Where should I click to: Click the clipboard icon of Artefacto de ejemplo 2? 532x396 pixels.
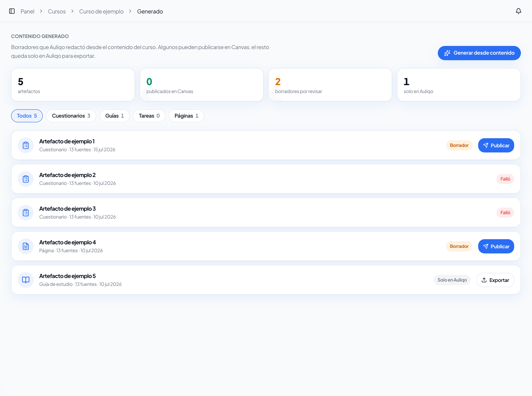tap(26, 179)
